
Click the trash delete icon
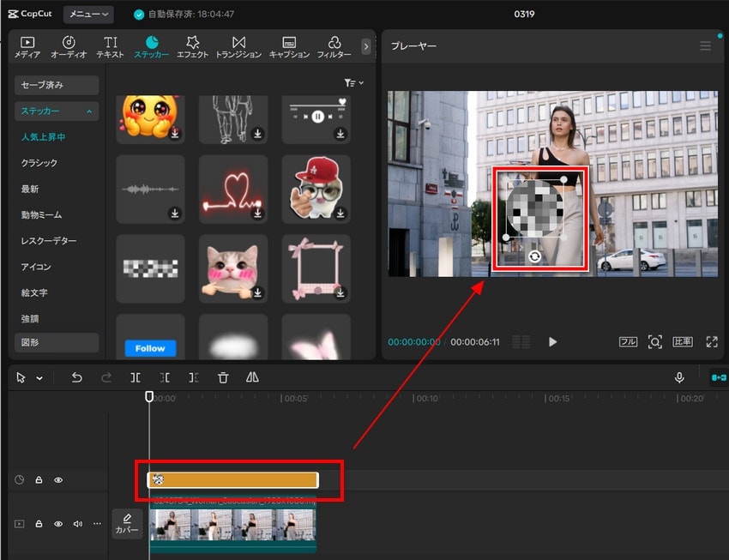(223, 377)
